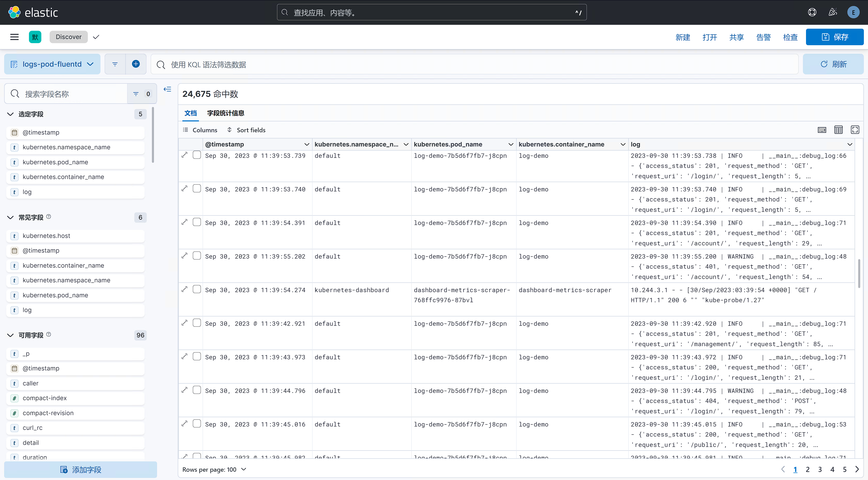Screen dimensions: 868x480
Task: Collapse the 可用字段 section
Action: click(x=10, y=335)
